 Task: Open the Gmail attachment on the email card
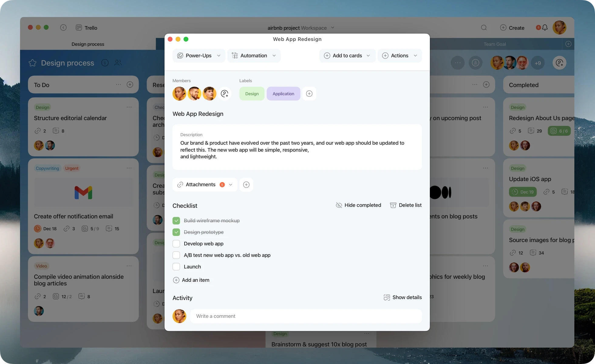coord(83,193)
